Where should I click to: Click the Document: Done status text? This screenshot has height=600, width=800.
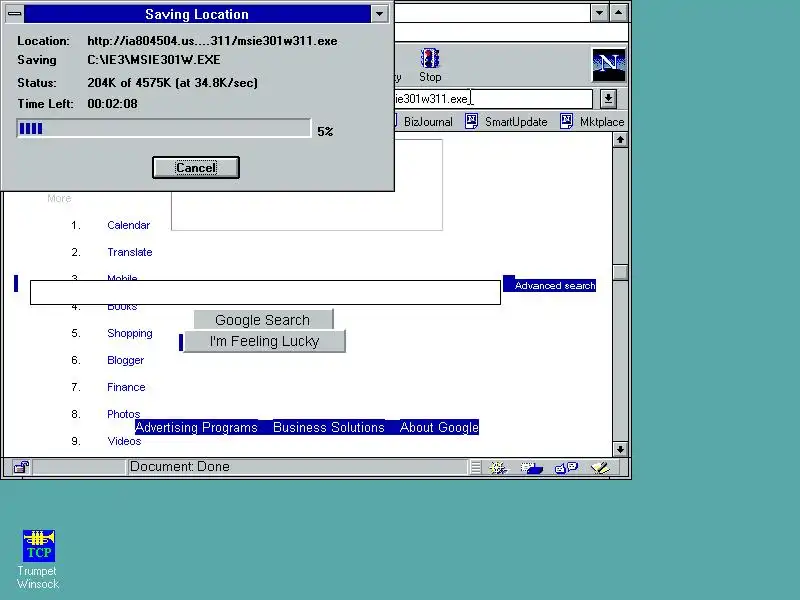pyautogui.click(x=180, y=466)
